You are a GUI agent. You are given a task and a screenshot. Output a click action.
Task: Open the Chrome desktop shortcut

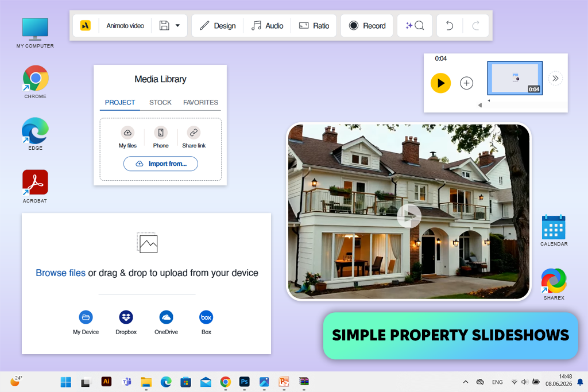click(x=35, y=81)
